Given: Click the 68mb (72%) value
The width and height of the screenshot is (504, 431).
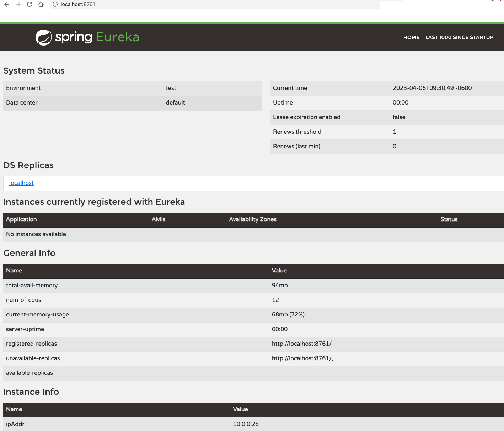Looking at the screenshot, I should [288, 315].
